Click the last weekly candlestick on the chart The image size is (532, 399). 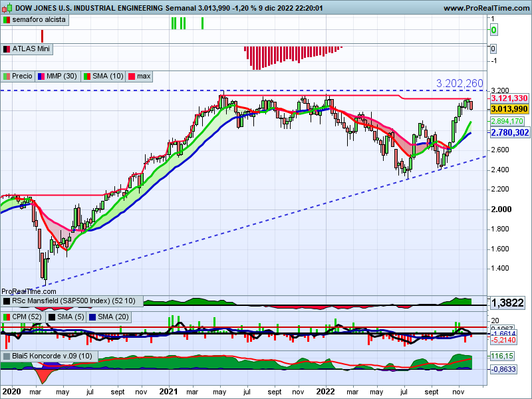click(x=471, y=105)
